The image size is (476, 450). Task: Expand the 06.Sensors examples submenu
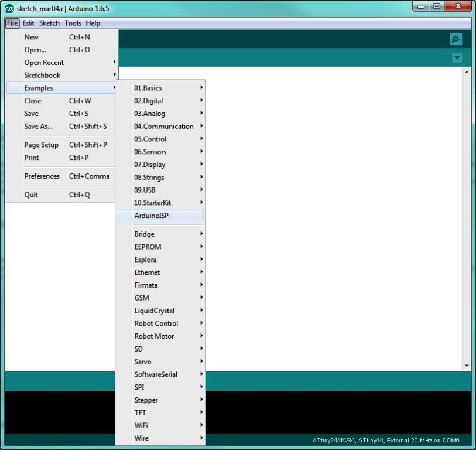160,152
